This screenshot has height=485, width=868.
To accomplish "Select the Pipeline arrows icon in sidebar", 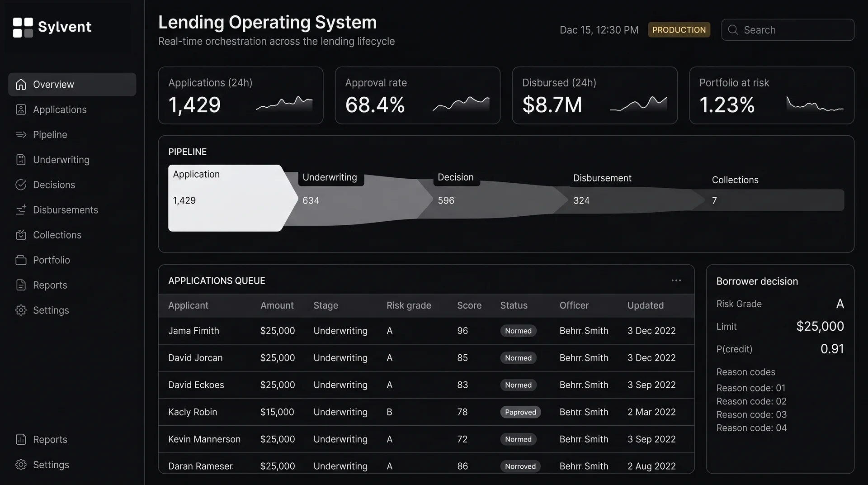I will click(x=21, y=134).
